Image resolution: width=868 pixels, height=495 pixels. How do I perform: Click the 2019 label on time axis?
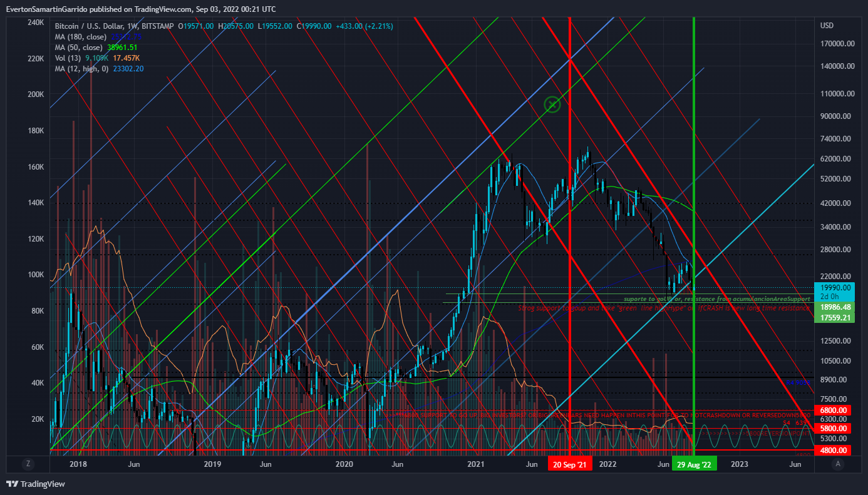pos(212,464)
